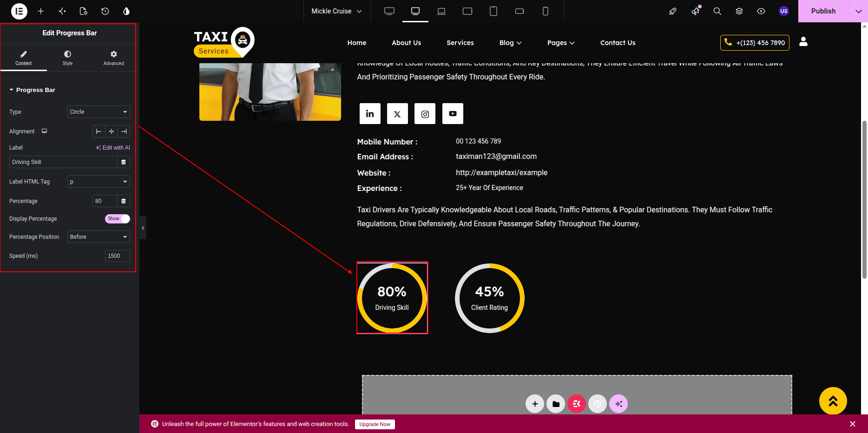This screenshot has width=868, height=433.
Task: Open the History panel icon
Action: pos(105,11)
